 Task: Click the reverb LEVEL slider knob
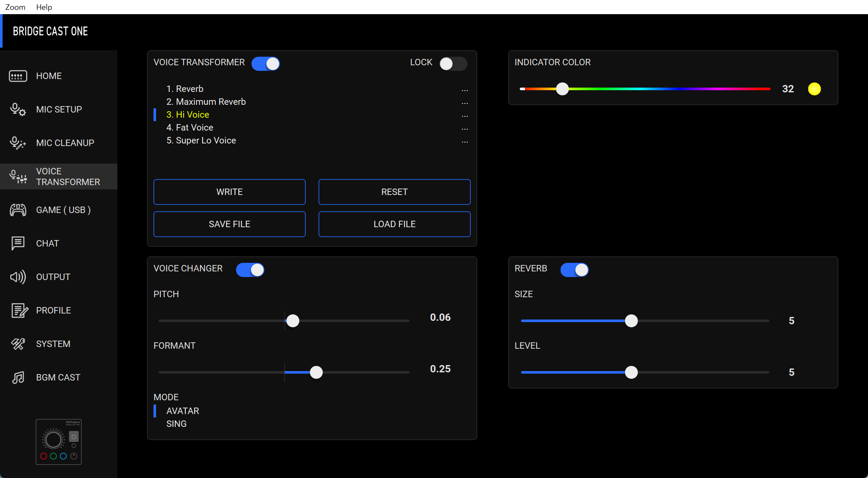[x=632, y=372]
